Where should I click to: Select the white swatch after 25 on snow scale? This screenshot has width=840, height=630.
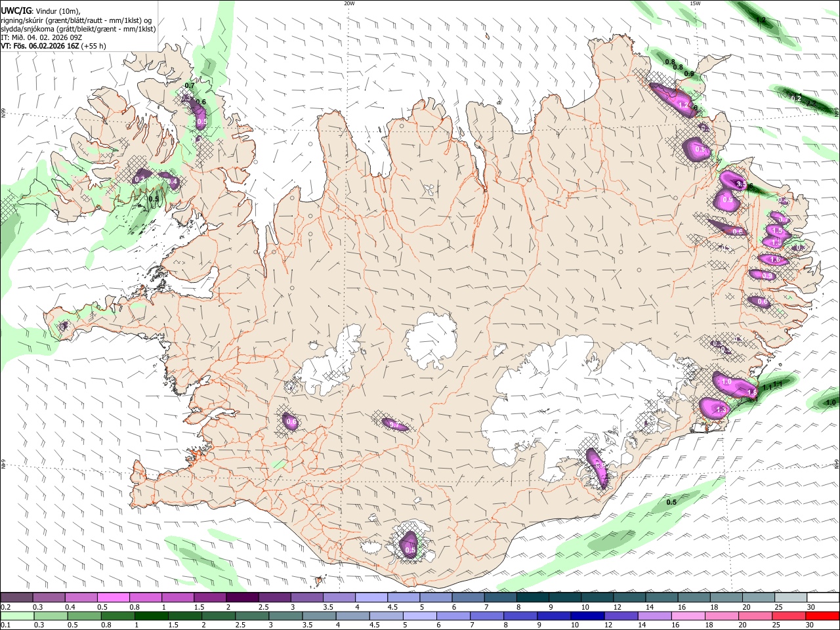point(822,598)
